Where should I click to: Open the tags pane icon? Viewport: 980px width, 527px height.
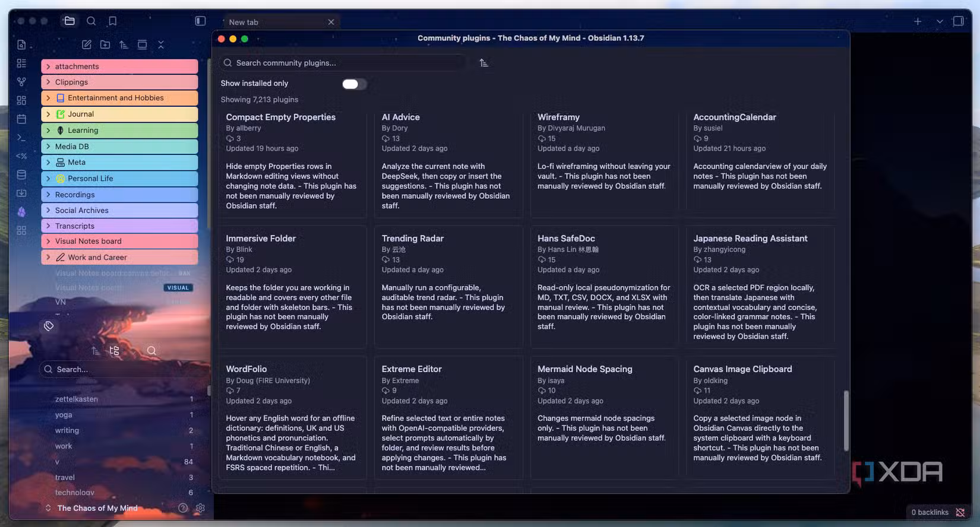point(49,326)
